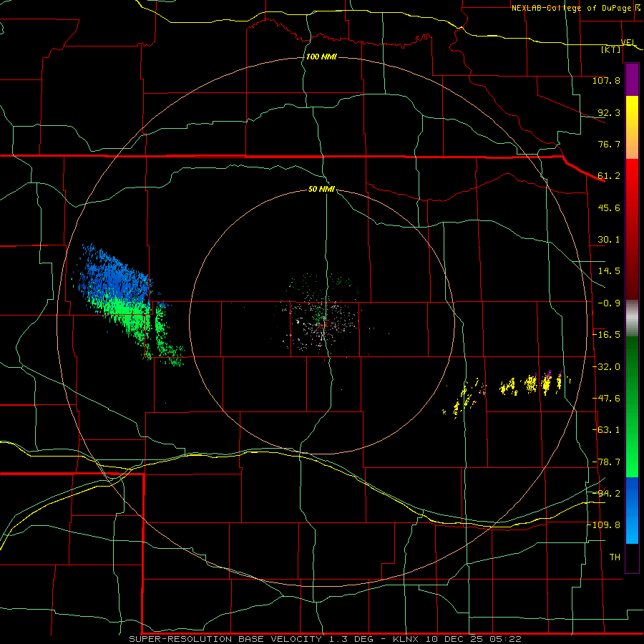Viewport: 644px width, 644px height.
Task: Click the -78.7 velocity scale value
Action: pyautogui.click(x=607, y=462)
